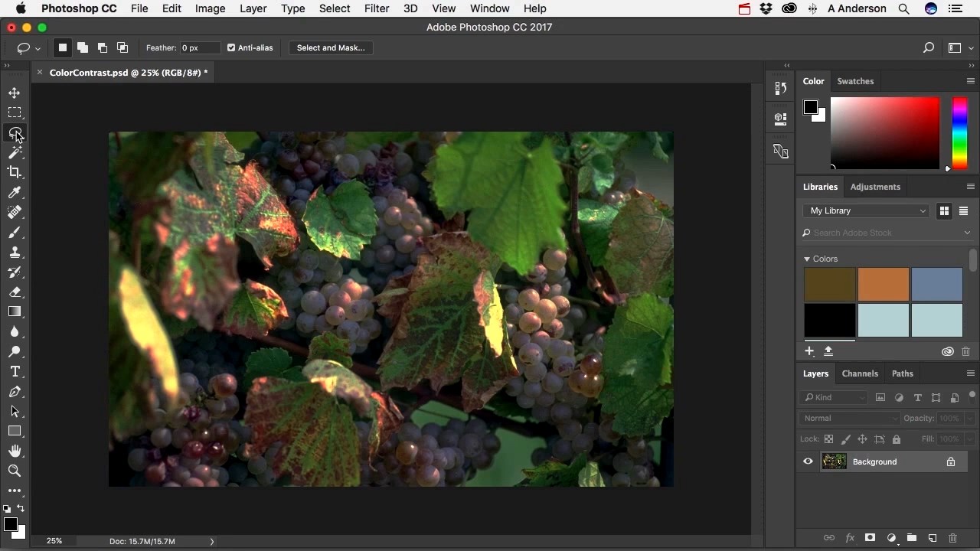Switch to the Channels tab
Image resolution: width=980 pixels, height=551 pixels.
click(860, 373)
